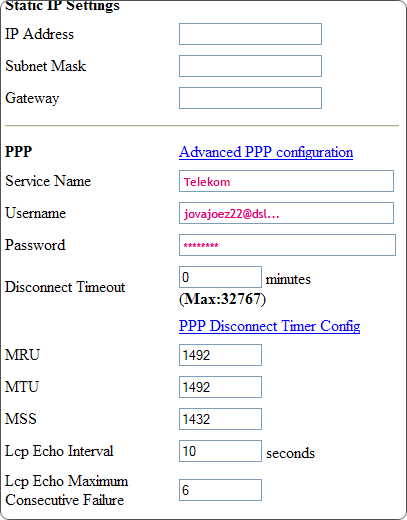This screenshot has width=407, height=520.
Task: Click the Disconnect Timeout minutes field
Action: pos(220,277)
